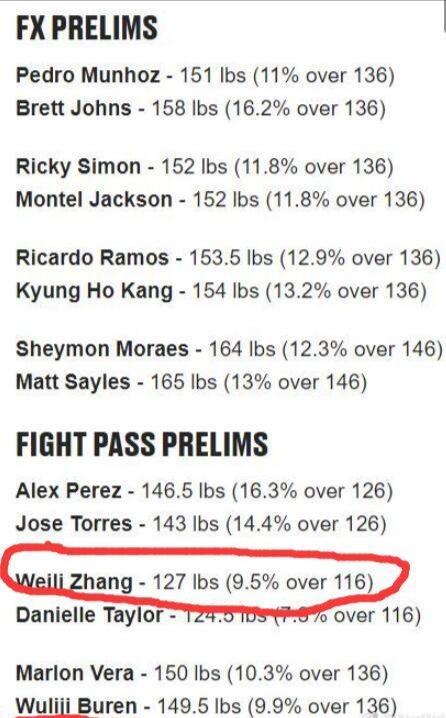
Task: Select Sheymon Moraes fighter name
Action: pyautogui.click(x=102, y=349)
